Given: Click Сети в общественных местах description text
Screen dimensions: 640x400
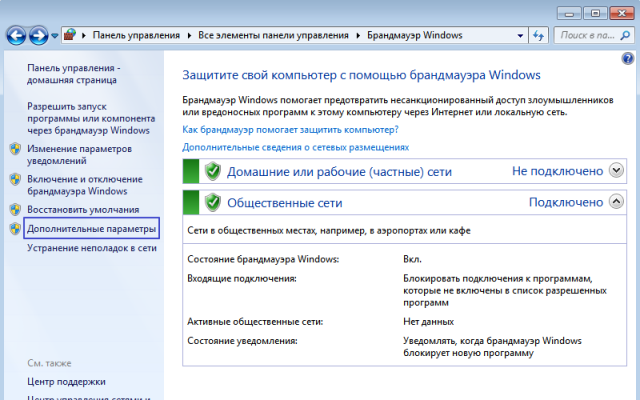Looking at the screenshot, I should click(x=329, y=231).
